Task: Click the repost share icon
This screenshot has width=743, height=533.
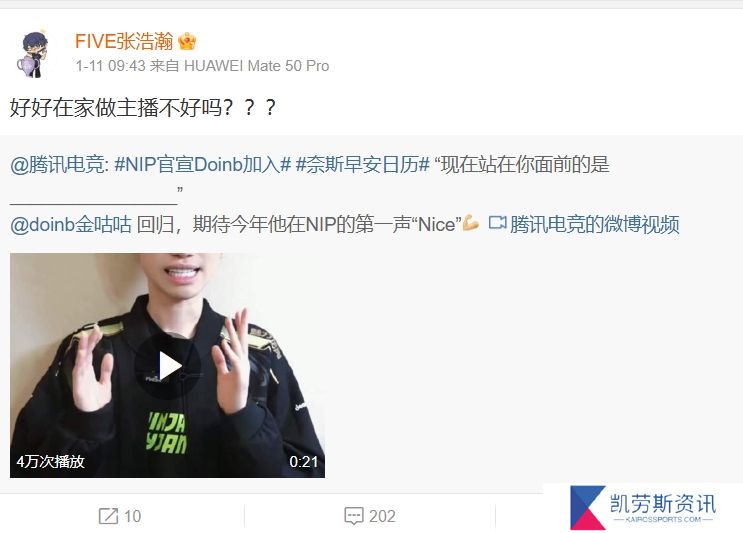Action: [x=109, y=516]
